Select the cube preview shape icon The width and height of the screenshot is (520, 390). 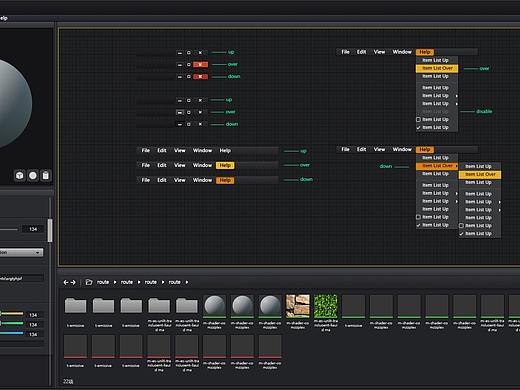click(20, 175)
